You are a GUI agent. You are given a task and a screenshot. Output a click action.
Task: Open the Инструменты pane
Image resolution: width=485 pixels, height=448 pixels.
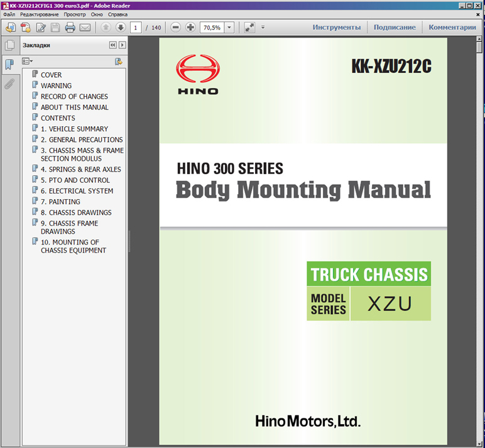(x=337, y=28)
